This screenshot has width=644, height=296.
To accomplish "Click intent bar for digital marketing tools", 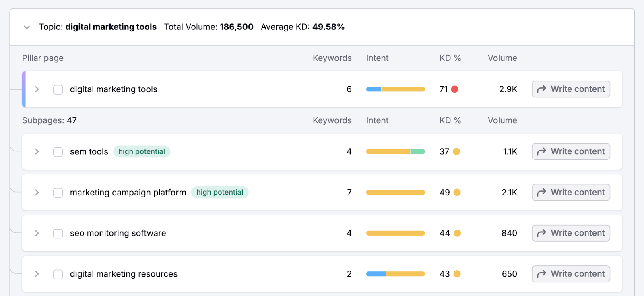I will pyautogui.click(x=395, y=89).
